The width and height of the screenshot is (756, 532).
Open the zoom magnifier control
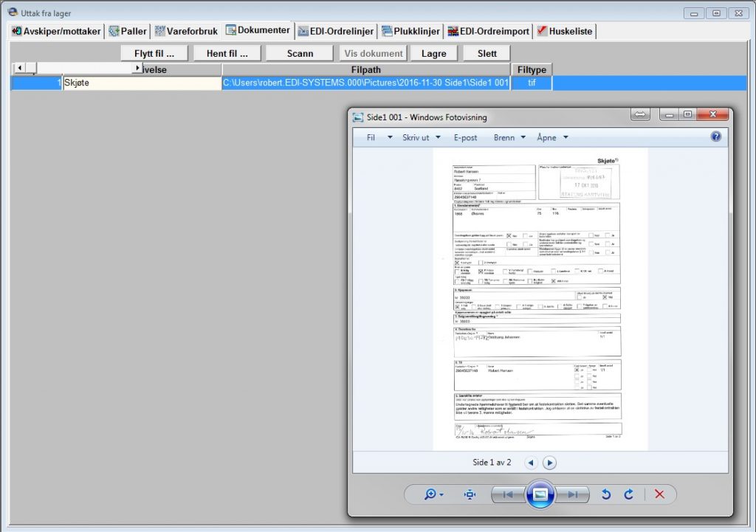[433, 494]
